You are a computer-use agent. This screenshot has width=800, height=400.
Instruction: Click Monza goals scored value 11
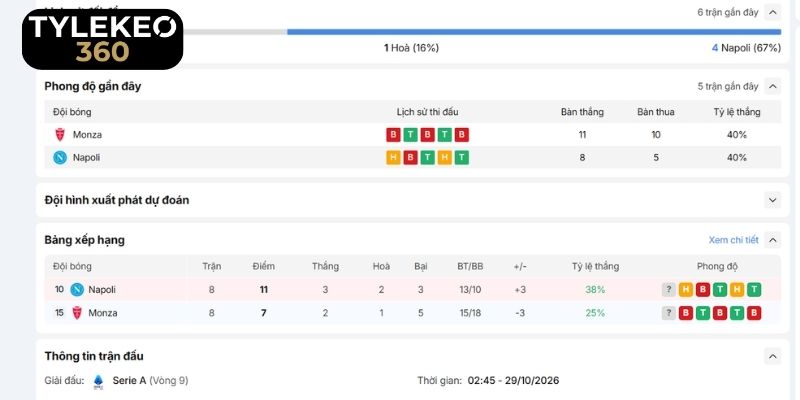[x=582, y=135]
